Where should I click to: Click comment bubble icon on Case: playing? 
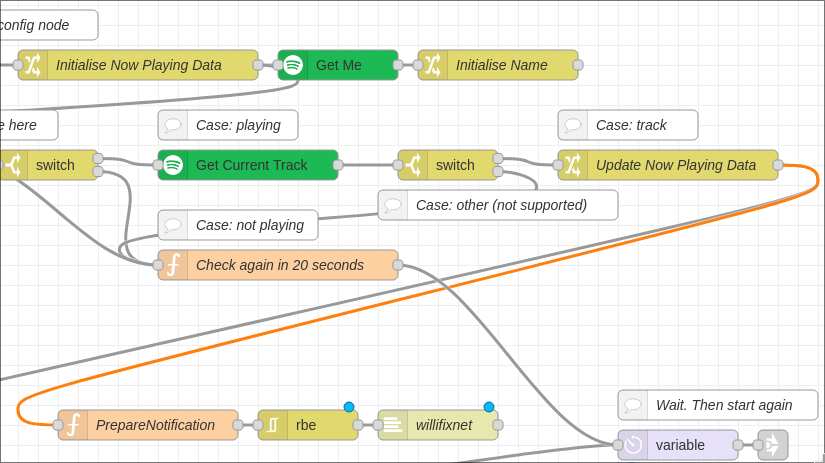tap(173, 125)
